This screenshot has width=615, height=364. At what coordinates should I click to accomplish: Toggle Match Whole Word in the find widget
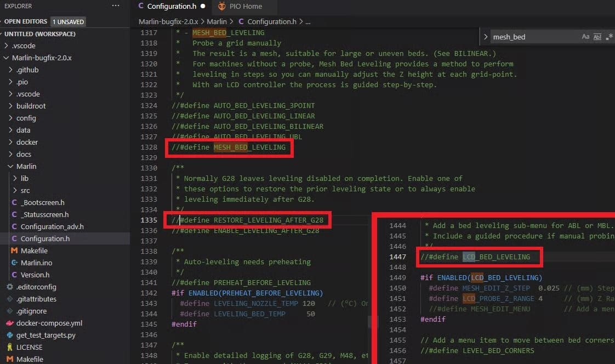coord(597,37)
